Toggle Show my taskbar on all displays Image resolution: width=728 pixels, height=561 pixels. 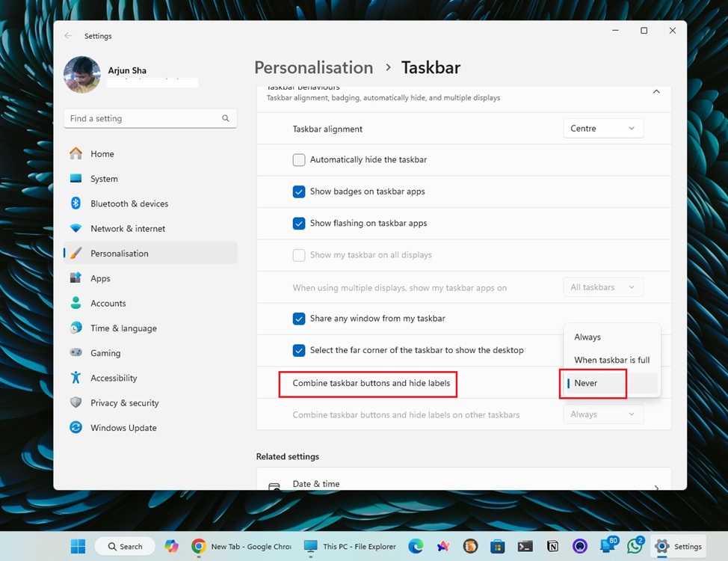[299, 255]
